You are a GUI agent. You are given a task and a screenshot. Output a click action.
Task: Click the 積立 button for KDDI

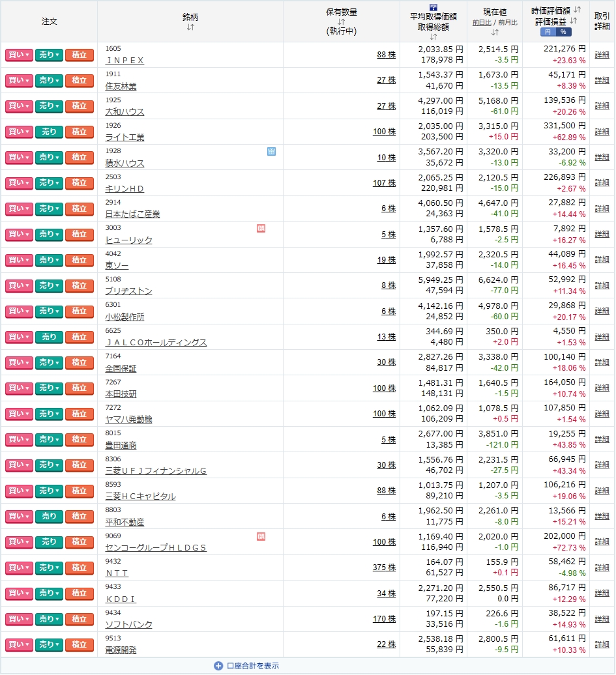tap(80, 593)
